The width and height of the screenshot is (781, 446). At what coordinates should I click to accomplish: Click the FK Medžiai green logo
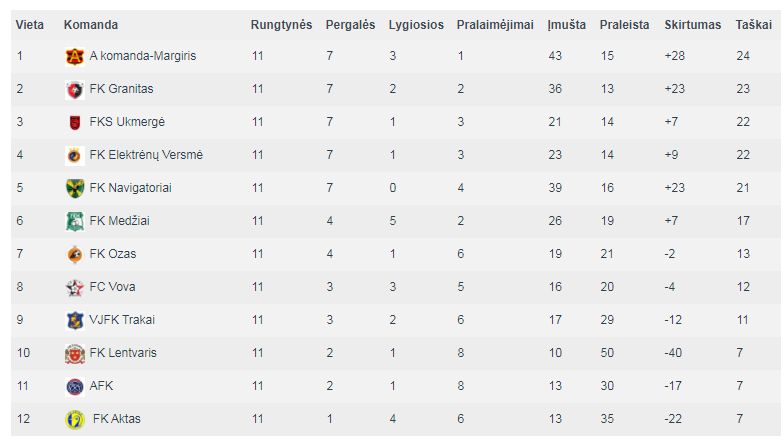75,221
